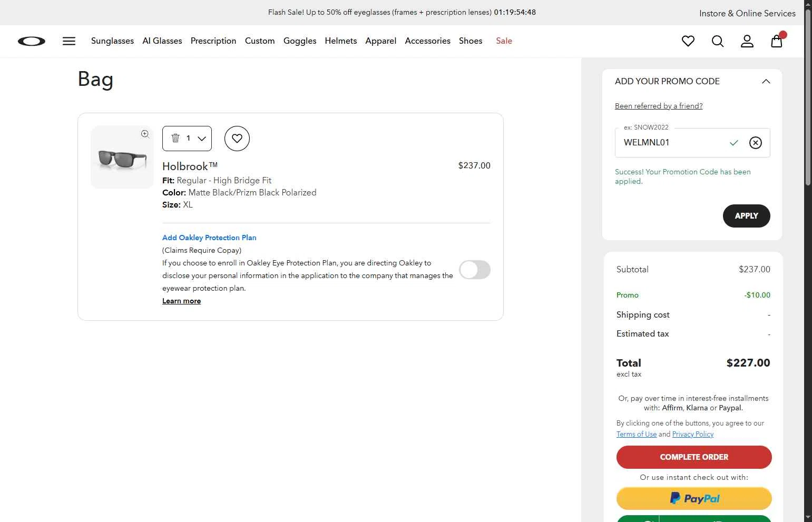
Task: Toggle the Oakley Protection Plan switch
Action: coord(475,270)
